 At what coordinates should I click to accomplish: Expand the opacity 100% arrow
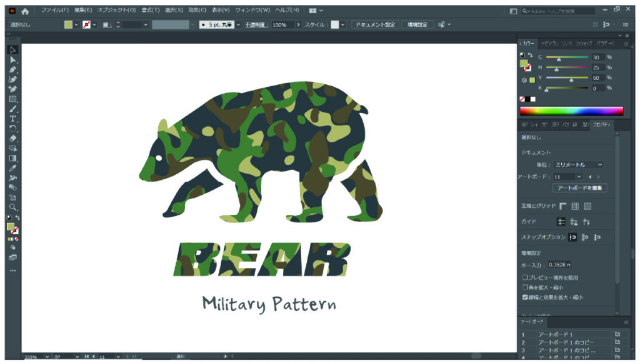[x=298, y=25]
